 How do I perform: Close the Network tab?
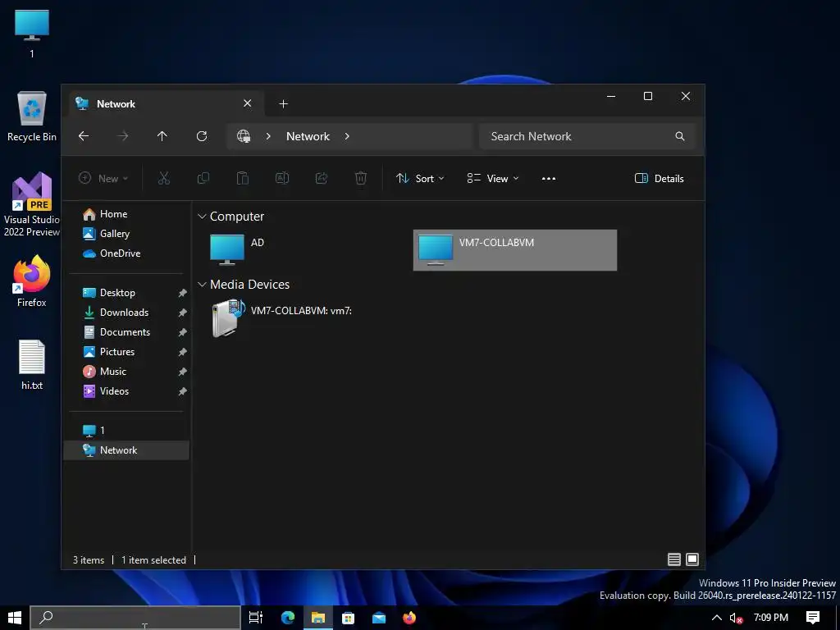point(248,103)
